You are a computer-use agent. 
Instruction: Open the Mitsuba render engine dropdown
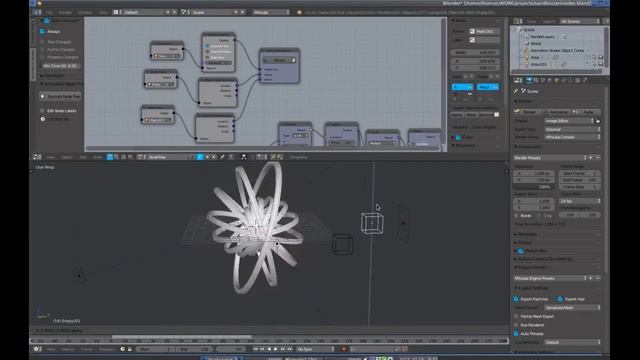click(x=271, y=13)
